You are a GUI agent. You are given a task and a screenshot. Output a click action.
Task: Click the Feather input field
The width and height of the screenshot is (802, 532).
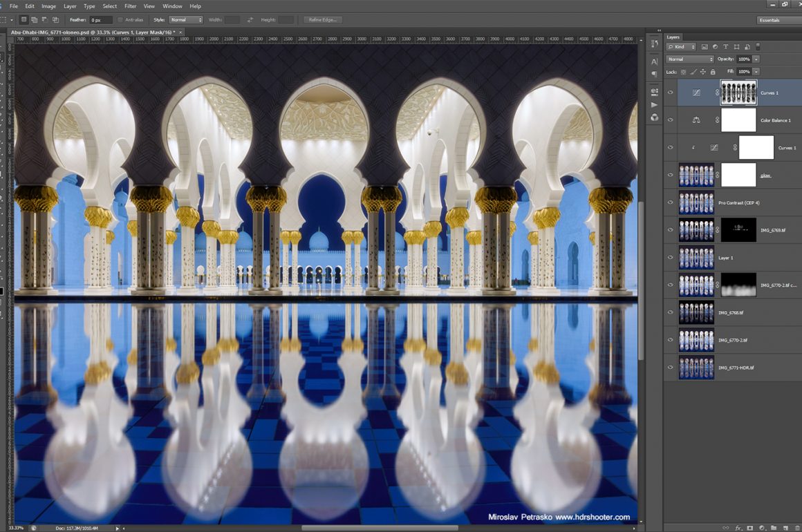(101, 20)
